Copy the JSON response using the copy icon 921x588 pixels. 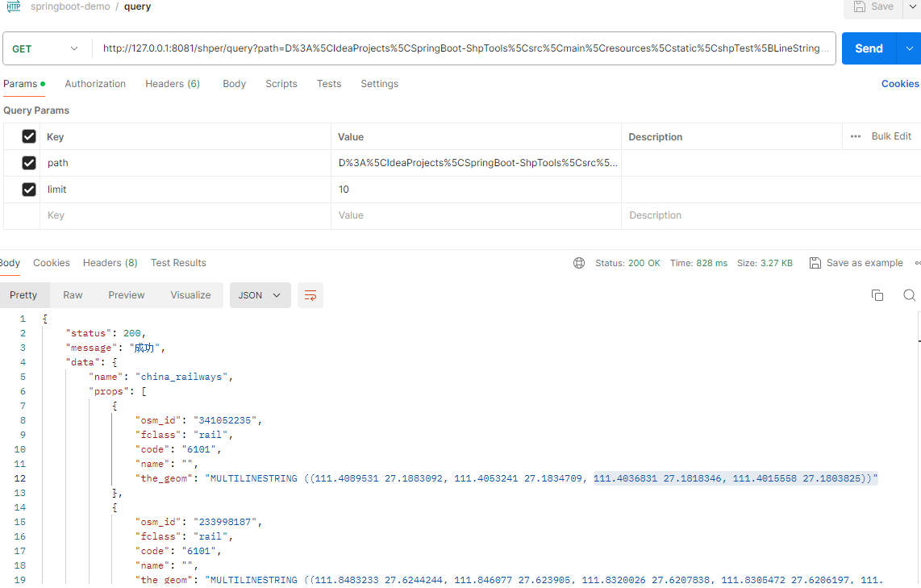pos(877,295)
